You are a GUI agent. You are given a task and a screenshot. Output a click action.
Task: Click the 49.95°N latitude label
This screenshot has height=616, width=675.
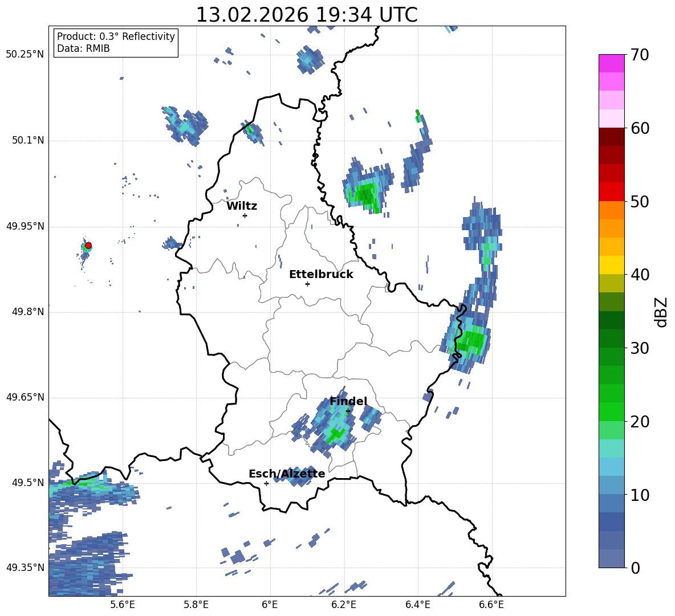pyautogui.click(x=25, y=227)
